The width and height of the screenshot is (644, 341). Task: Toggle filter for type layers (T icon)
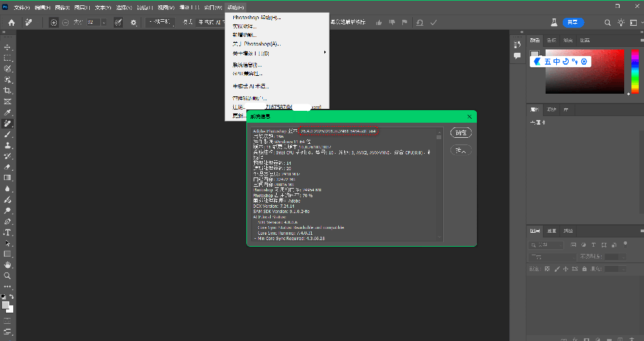[x=594, y=245]
